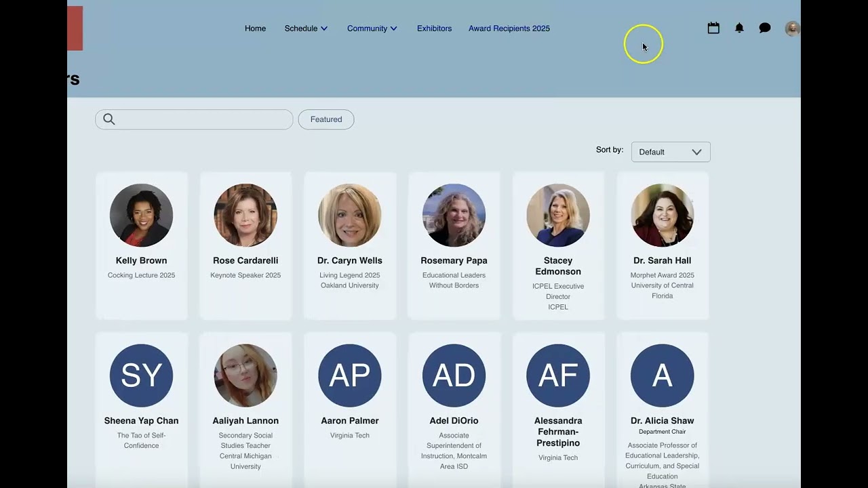Open the Community menu
Image resolution: width=868 pixels, height=488 pixels.
click(367, 28)
